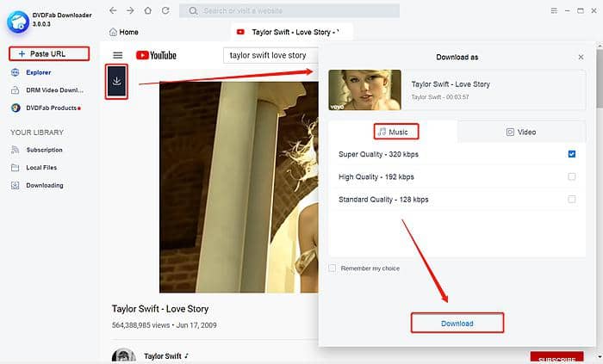Screen dimensions: 603x364
Task: Open the Local Files library
Action: coord(34,168)
